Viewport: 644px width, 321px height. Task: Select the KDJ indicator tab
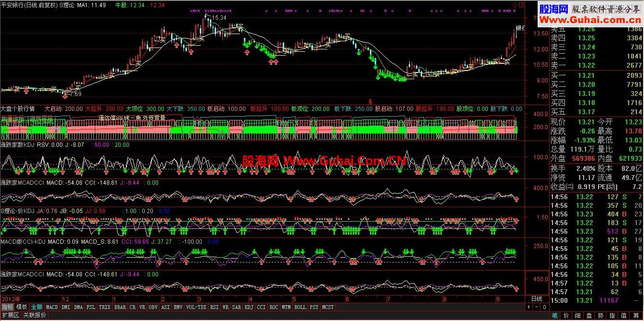(249, 307)
